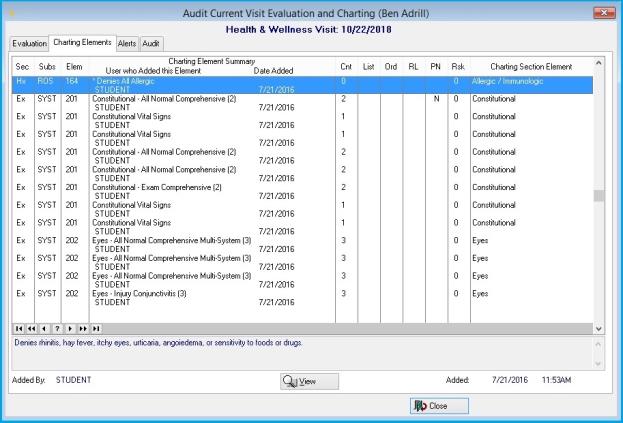Image resolution: width=623 pixels, height=423 pixels.
Task: Close the audit window with X
Action: [x=604, y=13]
